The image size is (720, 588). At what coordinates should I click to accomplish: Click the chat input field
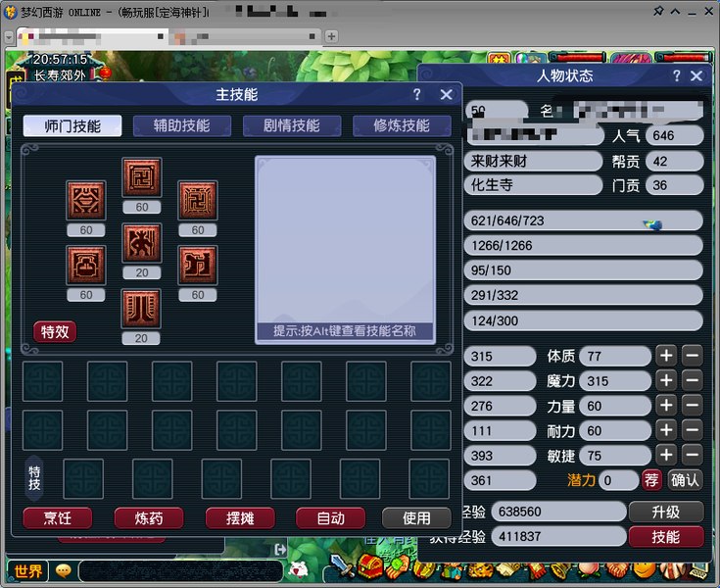[181, 571]
